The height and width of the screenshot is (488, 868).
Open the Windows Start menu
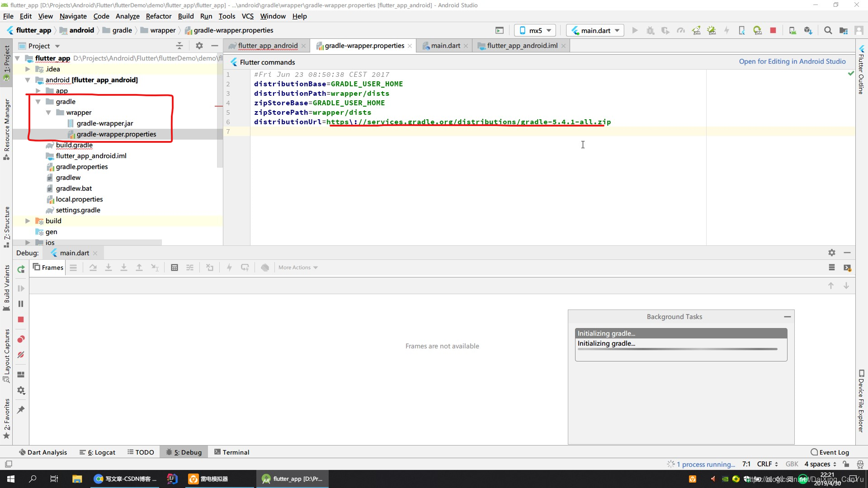click(11, 479)
